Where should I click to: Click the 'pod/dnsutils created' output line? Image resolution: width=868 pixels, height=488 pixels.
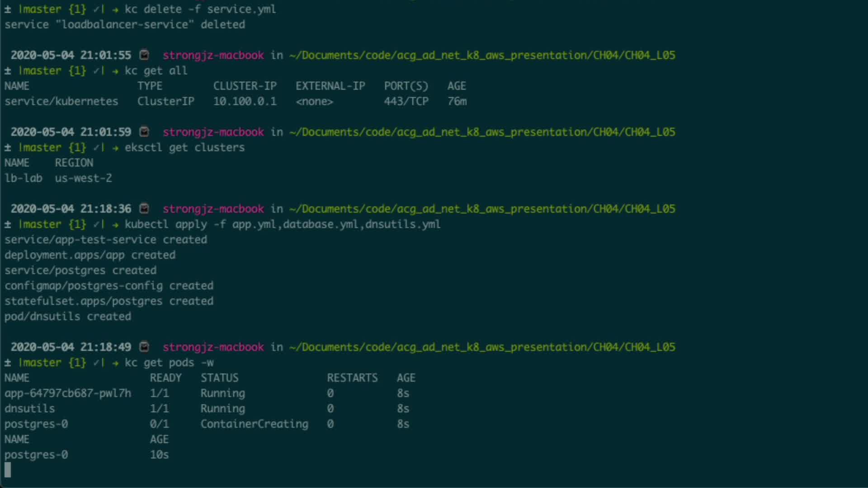[x=68, y=316]
